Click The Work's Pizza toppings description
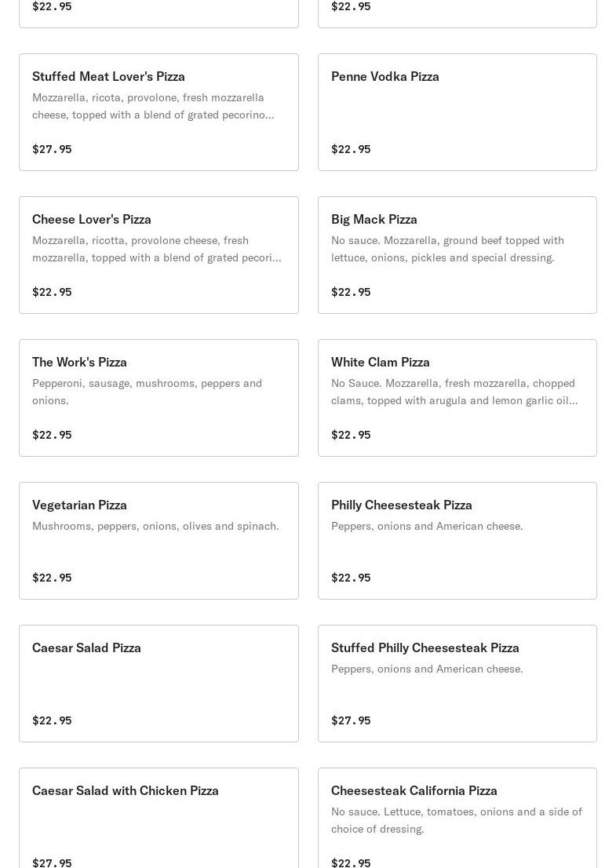Viewport: 616px width, 868px height. [x=147, y=392]
